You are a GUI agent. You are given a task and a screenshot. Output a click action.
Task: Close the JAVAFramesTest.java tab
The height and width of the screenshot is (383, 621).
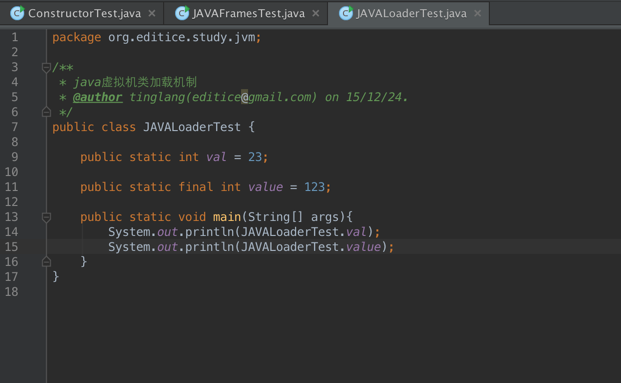pos(316,13)
